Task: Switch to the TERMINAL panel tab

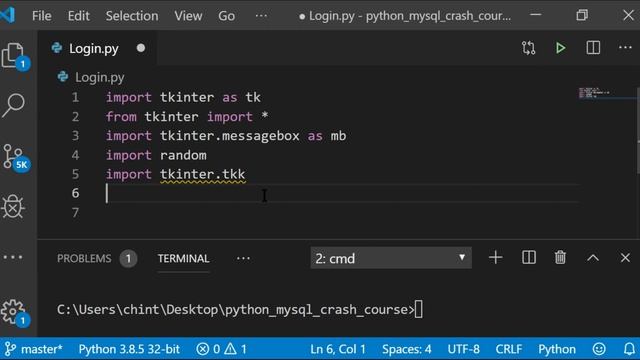Action: pyautogui.click(x=183, y=258)
